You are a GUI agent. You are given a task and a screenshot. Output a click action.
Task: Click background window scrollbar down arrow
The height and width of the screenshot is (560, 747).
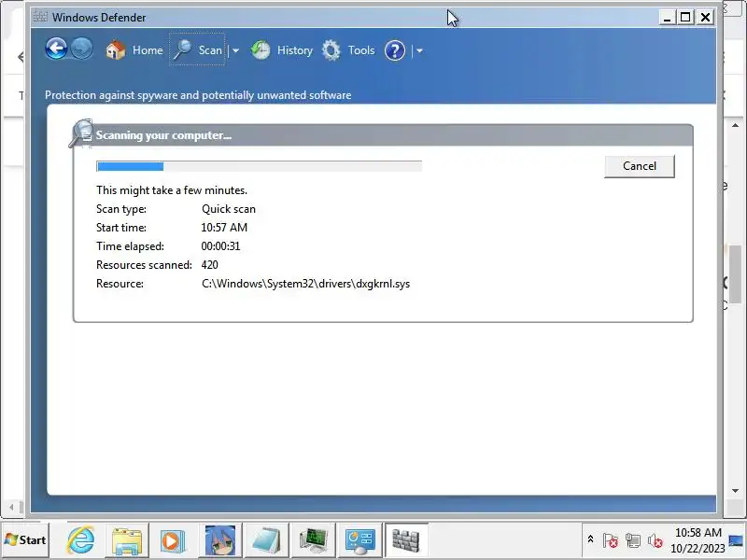click(735, 491)
